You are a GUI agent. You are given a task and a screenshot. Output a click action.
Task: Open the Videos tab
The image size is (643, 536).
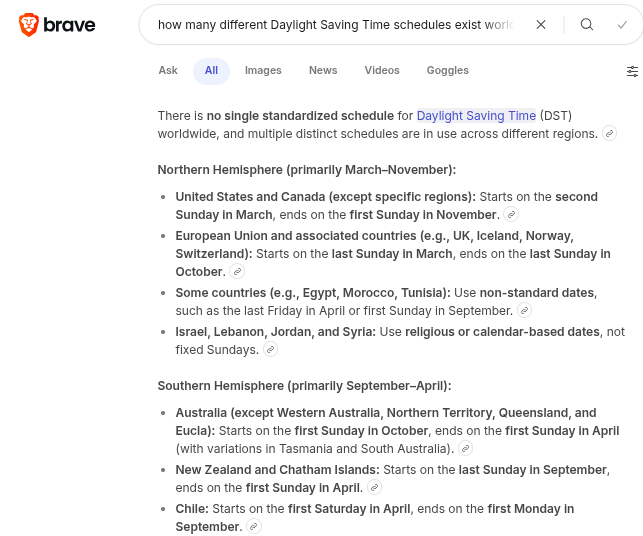(382, 71)
